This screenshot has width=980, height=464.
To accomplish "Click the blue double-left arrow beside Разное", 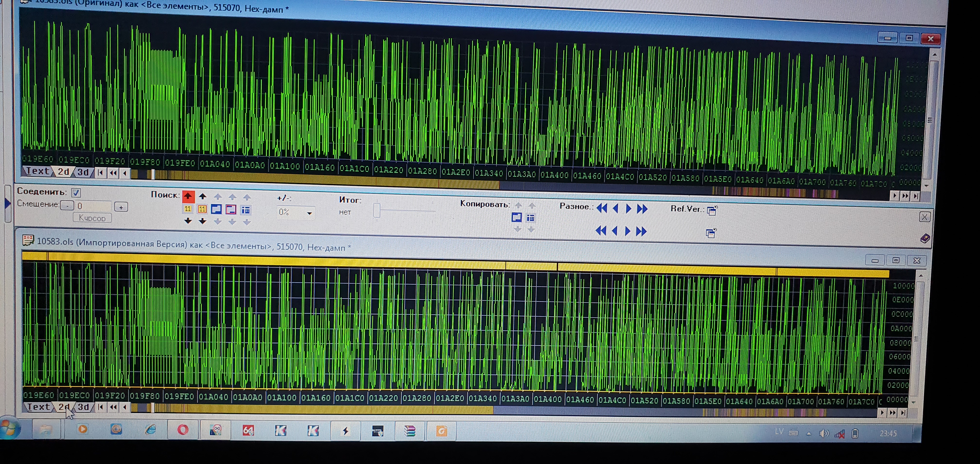I will click(x=602, y=208).
